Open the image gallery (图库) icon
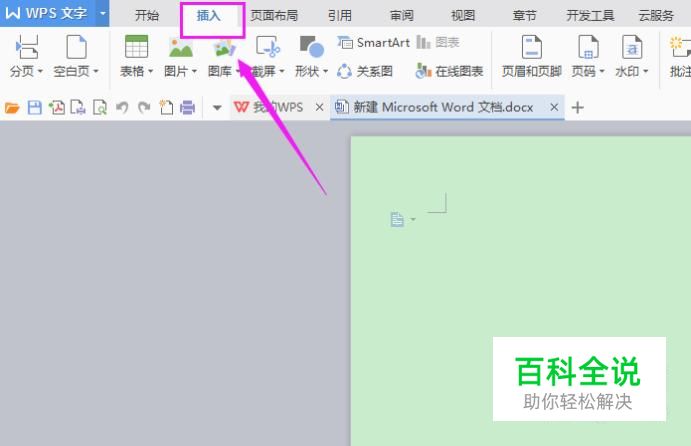 click(x=224, y=48)
